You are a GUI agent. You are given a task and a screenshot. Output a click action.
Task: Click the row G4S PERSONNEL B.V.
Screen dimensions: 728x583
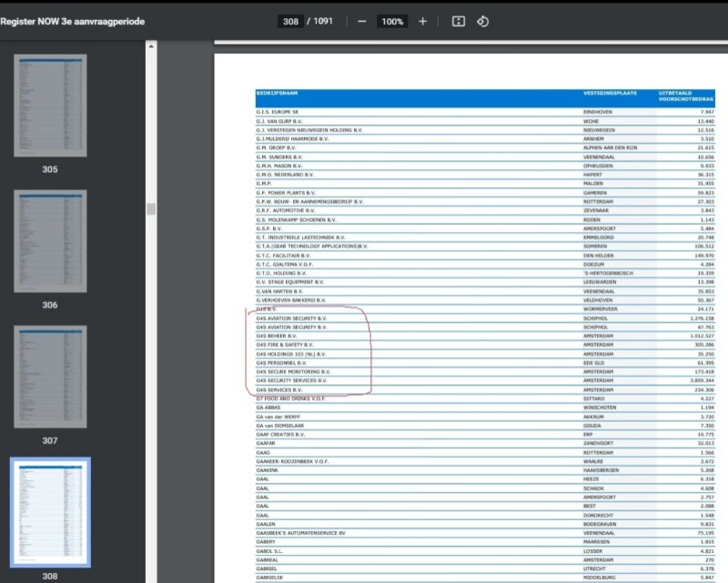click(x=485, y=363)
